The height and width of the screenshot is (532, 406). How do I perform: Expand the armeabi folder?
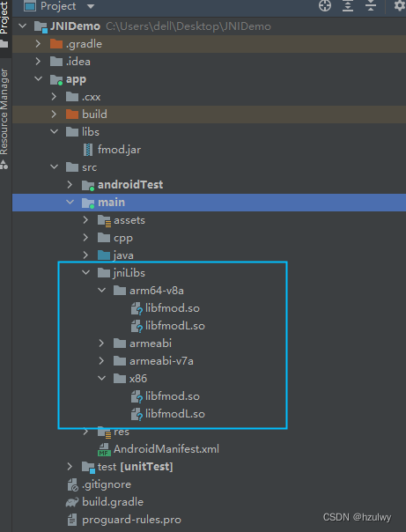pyautogui.click(x=101, y=343)
